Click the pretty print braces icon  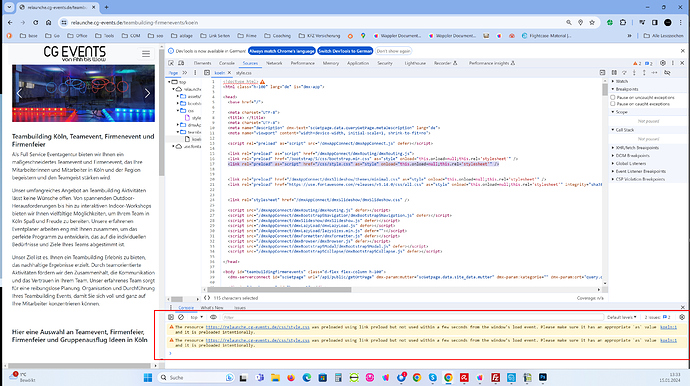(x=207, y=298)
